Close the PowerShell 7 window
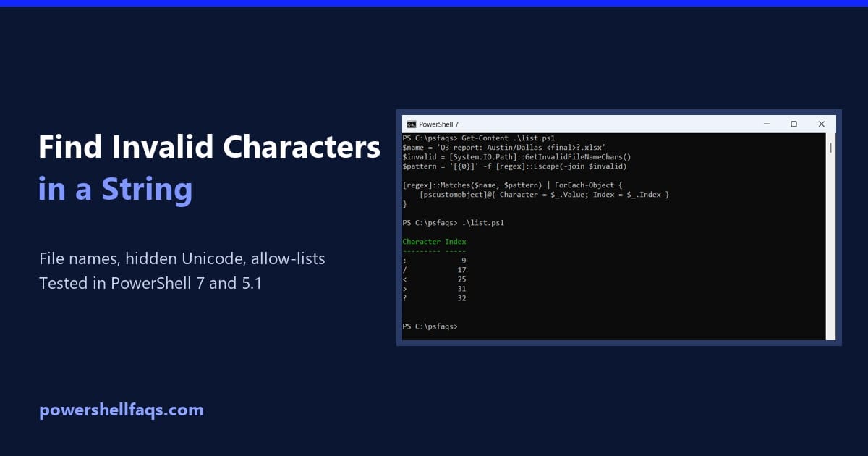 821,124
